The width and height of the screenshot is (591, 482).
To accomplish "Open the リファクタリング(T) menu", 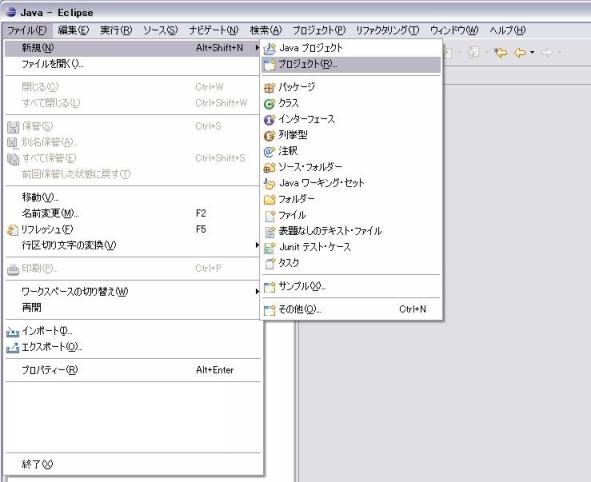I will pos(387,31).
